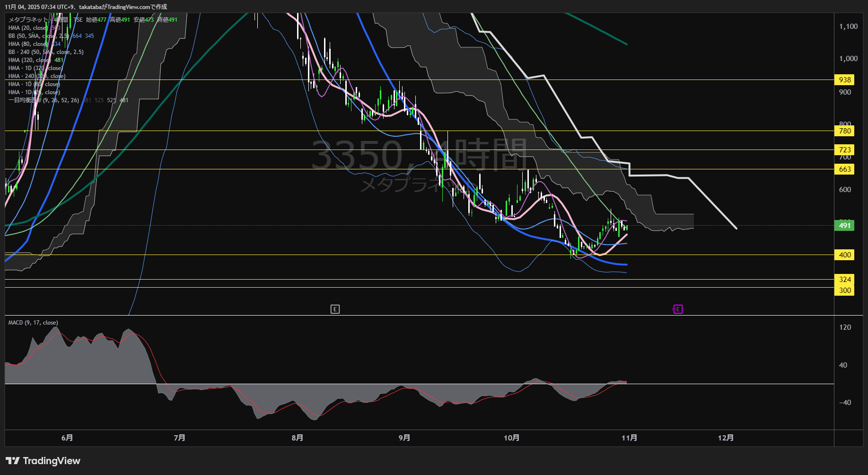Click the 8月 label on time axis
Screen dimensions: 868x475
pyautogui.click(x=297, y=438)
